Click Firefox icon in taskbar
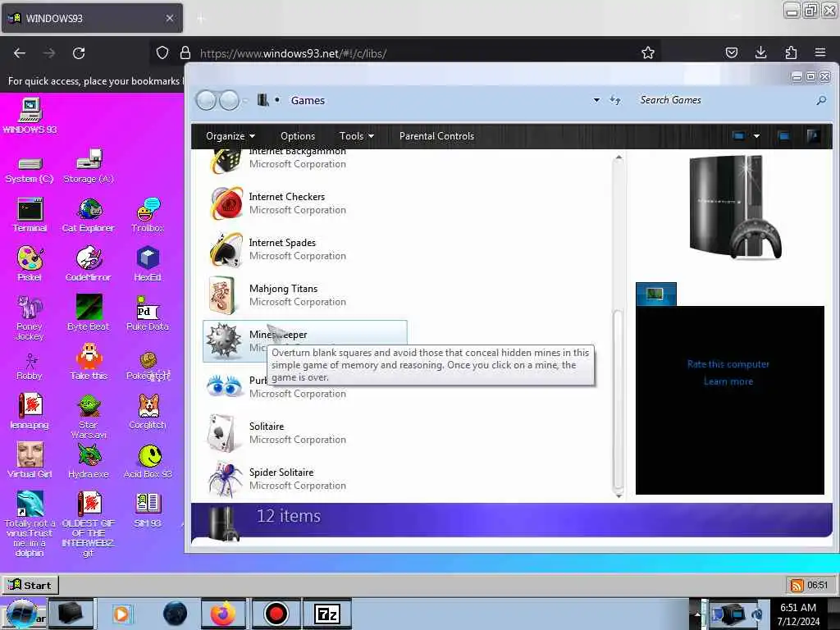This screenshot has width=840, height=630. [223, 614]
